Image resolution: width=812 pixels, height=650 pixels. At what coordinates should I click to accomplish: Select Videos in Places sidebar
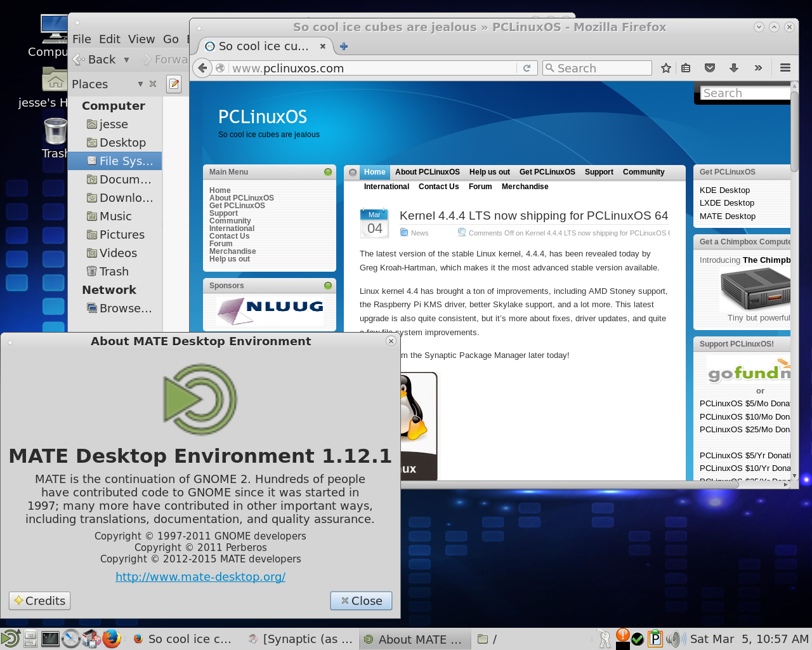[x=115, y=253]
